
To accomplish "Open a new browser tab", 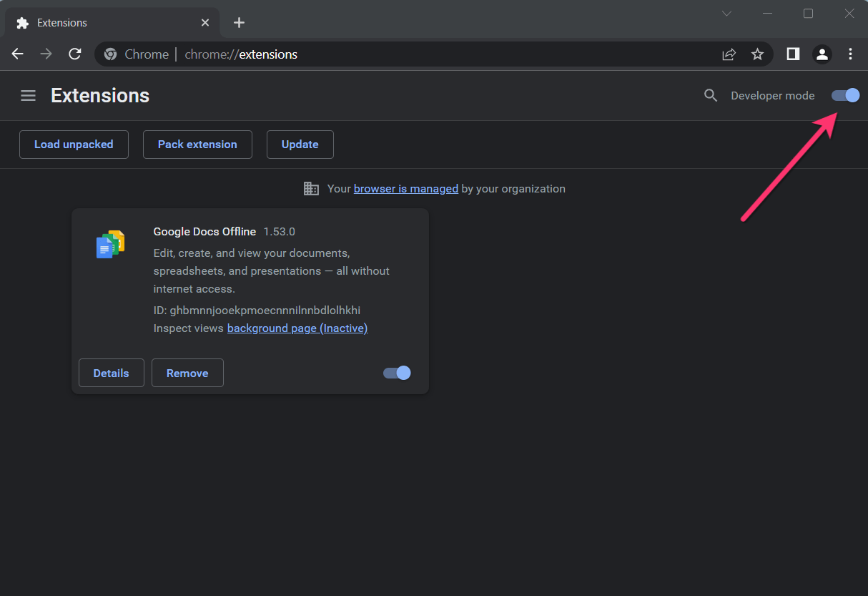I will point(239,22).
